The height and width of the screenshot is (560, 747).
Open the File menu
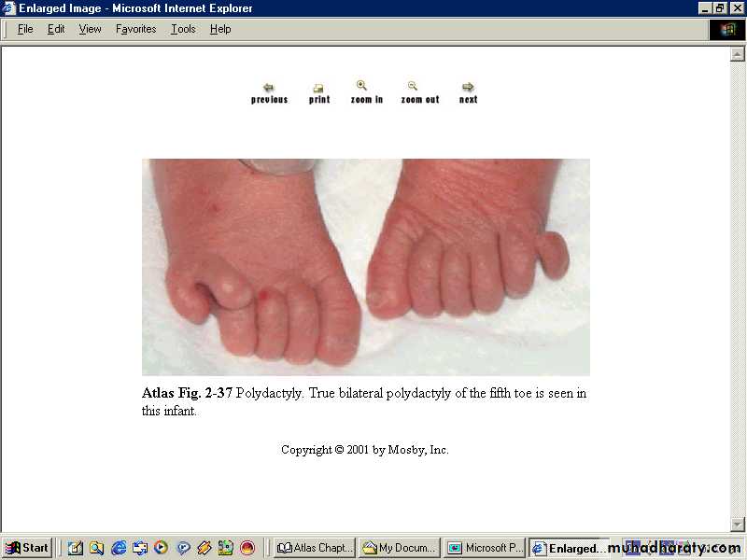coord(25,29)
